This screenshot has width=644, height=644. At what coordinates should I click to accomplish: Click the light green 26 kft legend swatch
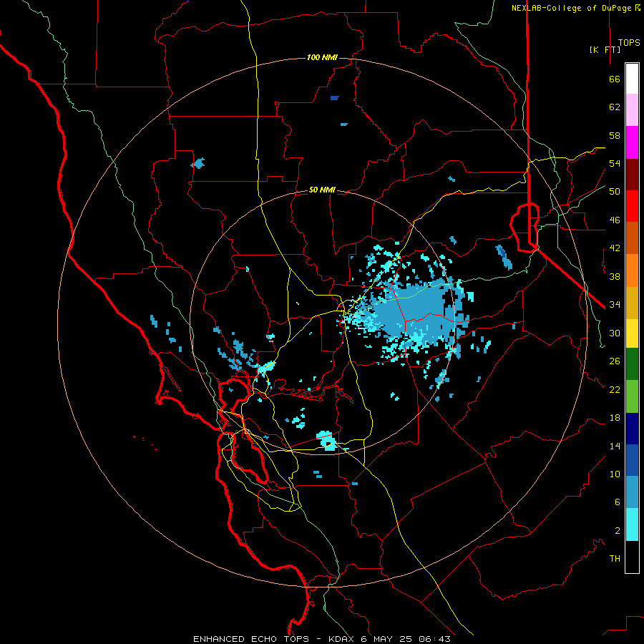click(632, 396)
